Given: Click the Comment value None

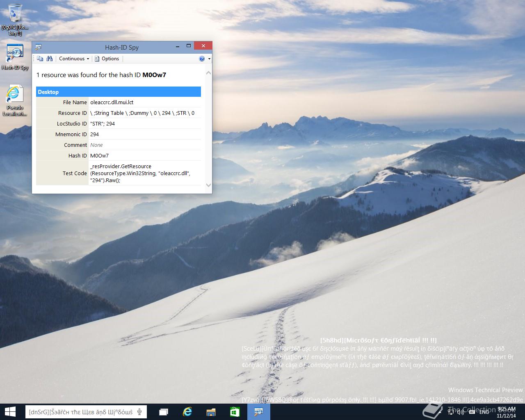Looking at the screenshot, I should tap(96, 145).
